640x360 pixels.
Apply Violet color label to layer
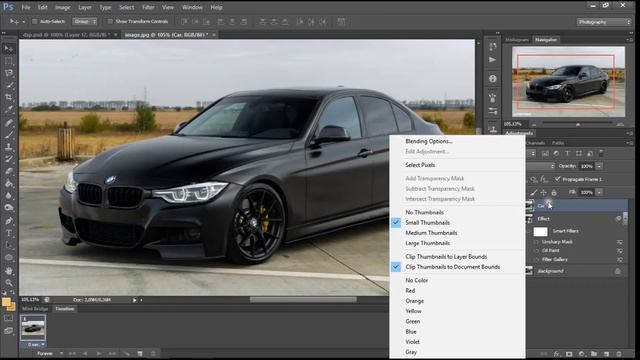[x=412, y=342]
